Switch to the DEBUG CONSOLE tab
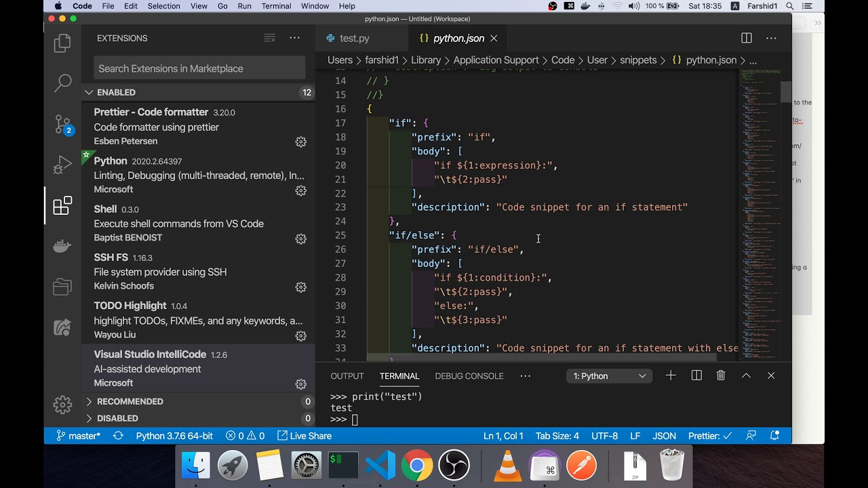Viewport: 868px width, 488px height. tap(469, 376)
